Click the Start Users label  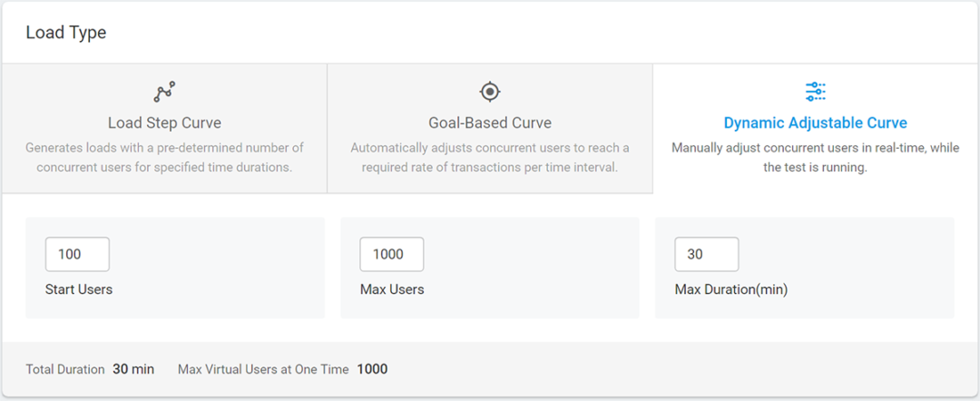pos(79,289)
